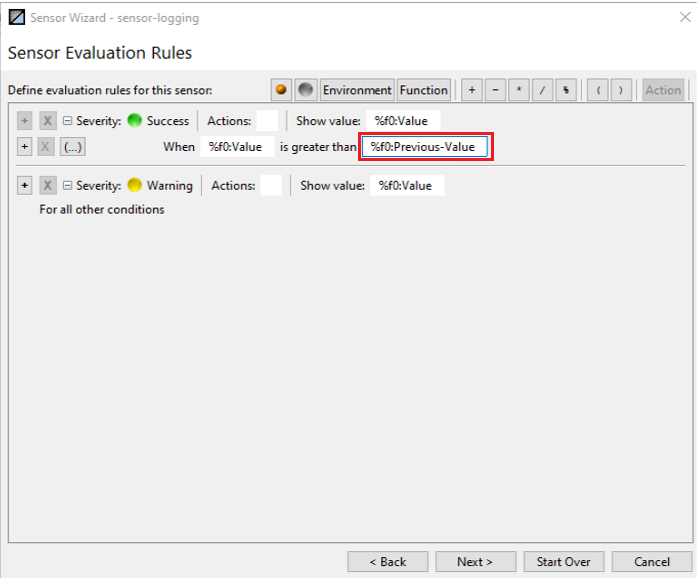
Task: Collapse the Warning severity rule
Action: click(67, 185)
